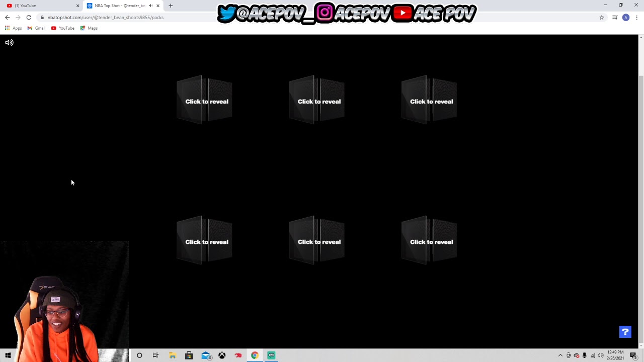
Task: Click the nbatopshot.com address bar
Action: (x=322, y=18)
